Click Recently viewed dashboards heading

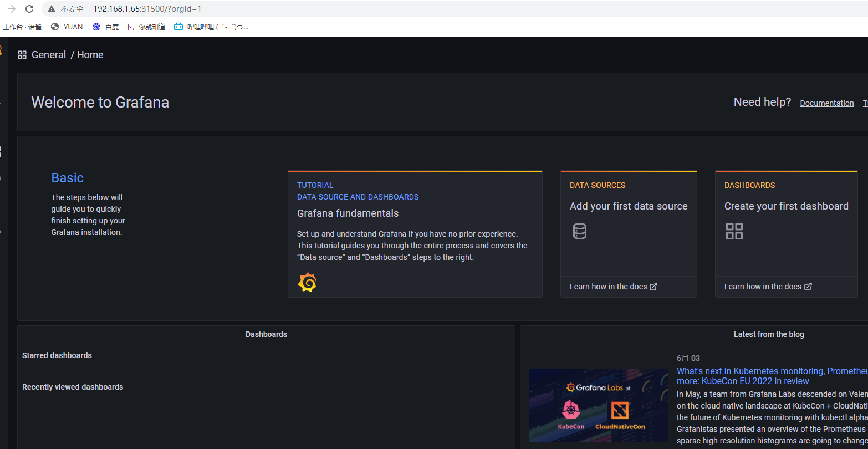coord(73,387)
